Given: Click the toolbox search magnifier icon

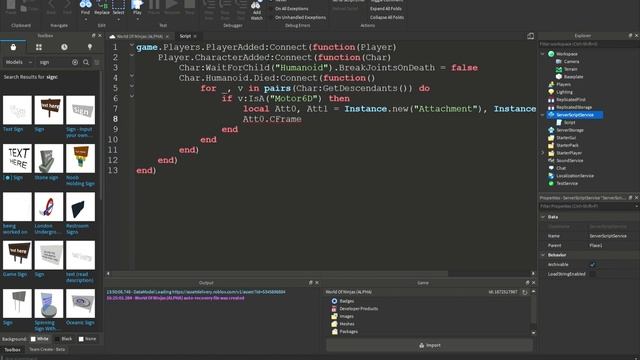Looking at the screenshot, I should pos(86,62).
